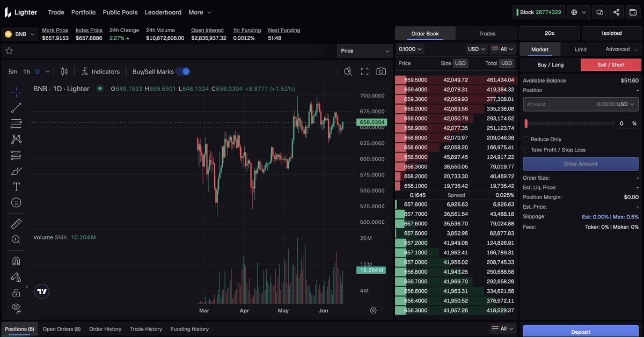This screenshot has width=644, height=337.
Task: Take a chart screenshot with the camera icon
Action: pos(381,70)
